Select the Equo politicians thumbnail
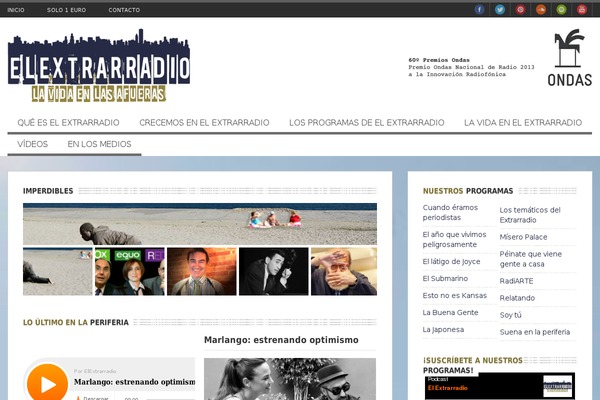Viewport: 600px width, 400px height. tap(130, 271)
